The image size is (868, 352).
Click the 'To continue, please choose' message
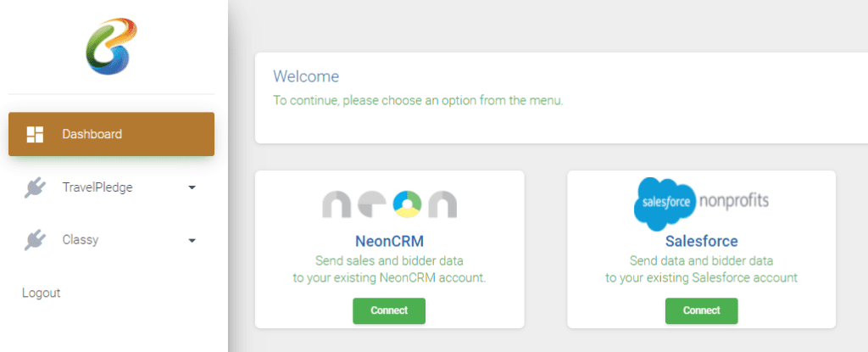[x=418, y=100]
